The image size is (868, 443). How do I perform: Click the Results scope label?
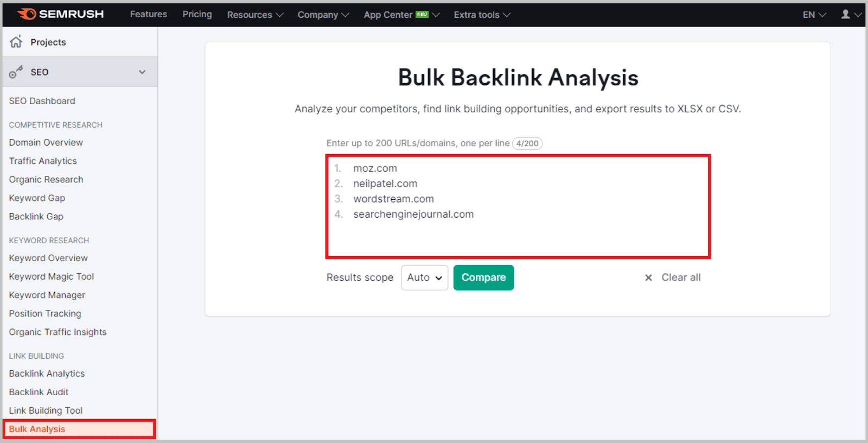click(360, 277)
